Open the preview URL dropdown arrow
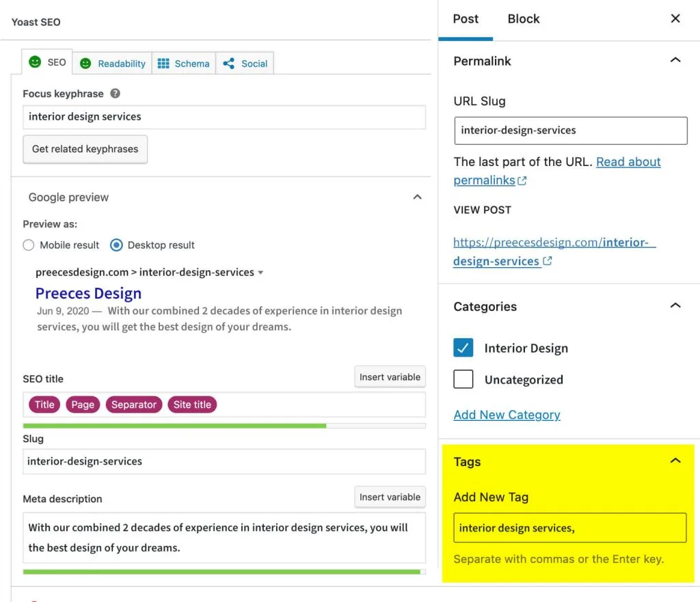 [x=260, y=273]
